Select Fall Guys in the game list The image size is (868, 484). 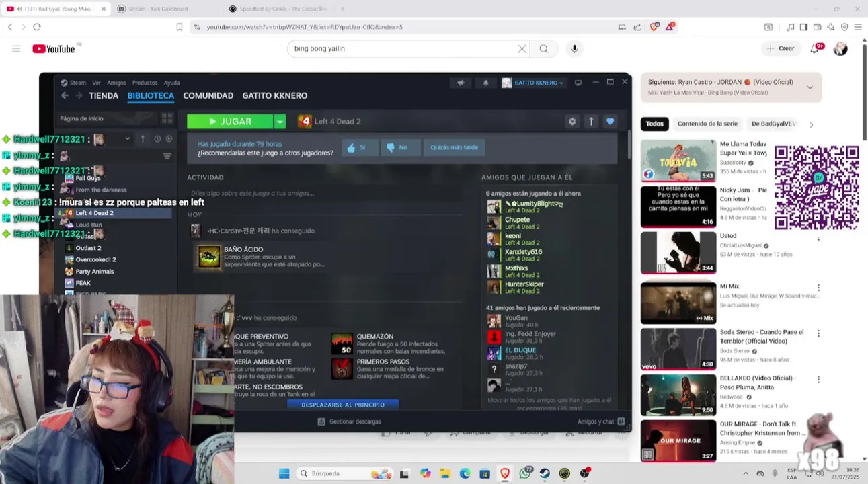(x=87, y=178)
